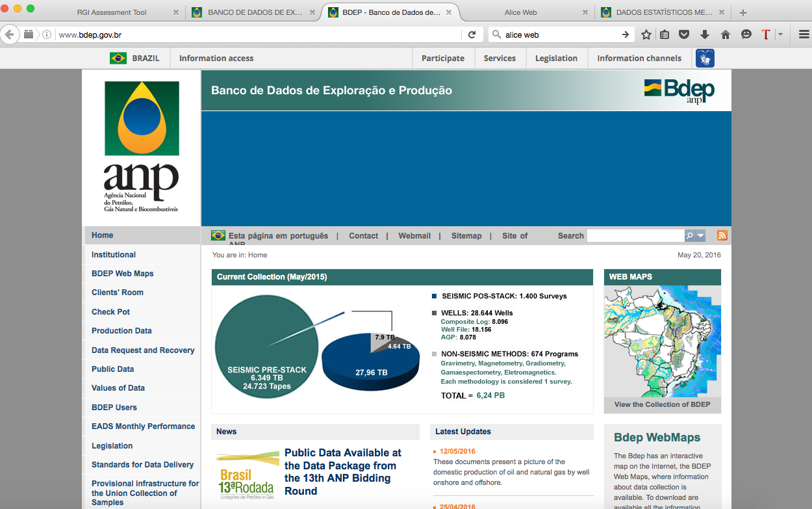Bookmark this page with the star icon

tap(646, 34)
